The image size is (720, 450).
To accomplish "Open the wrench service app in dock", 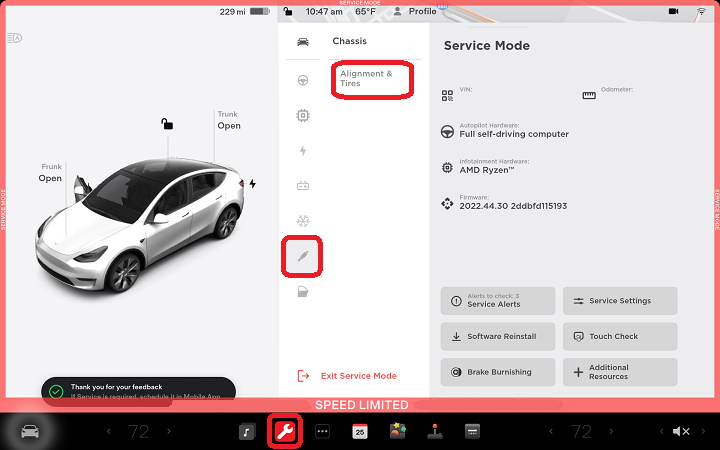I will coord(285,431).
